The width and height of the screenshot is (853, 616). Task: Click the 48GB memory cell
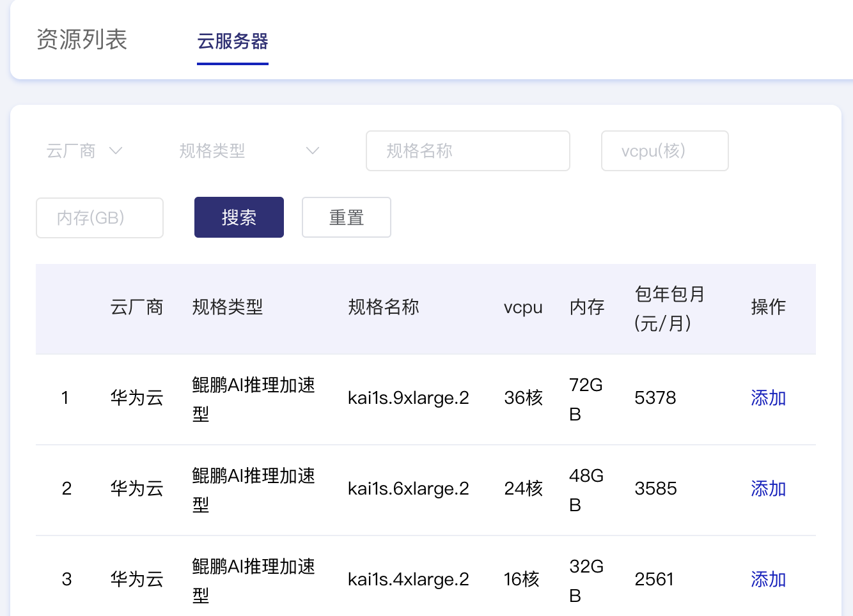586,490
